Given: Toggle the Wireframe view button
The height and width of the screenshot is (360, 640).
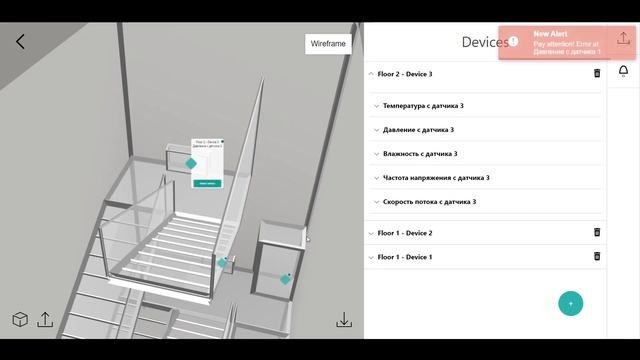Looking at the screenshot, I should tap(328, 44).
